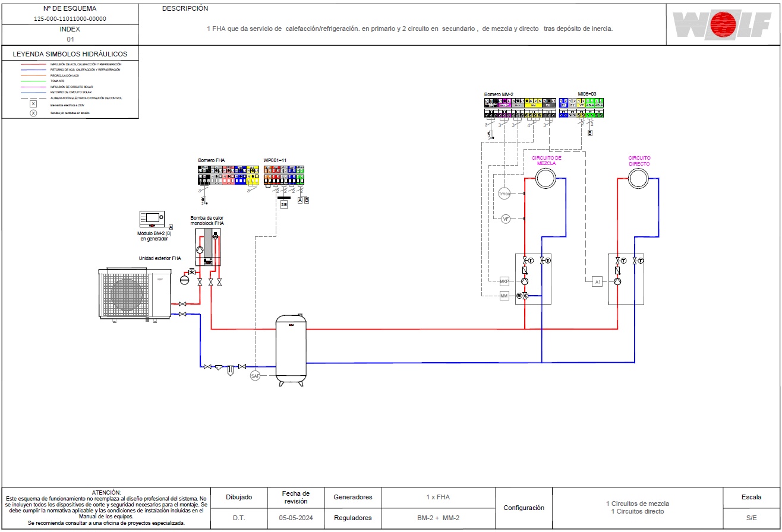The width and height of the screenshot is (782, 532).
Task: Click the LEYENDA SIMBOLOS HIDRÁULICOS title
Action: coord(70,54)
